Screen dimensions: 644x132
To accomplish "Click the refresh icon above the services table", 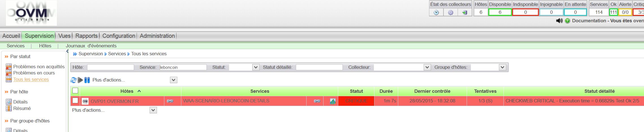I will (x=73, y=80).
